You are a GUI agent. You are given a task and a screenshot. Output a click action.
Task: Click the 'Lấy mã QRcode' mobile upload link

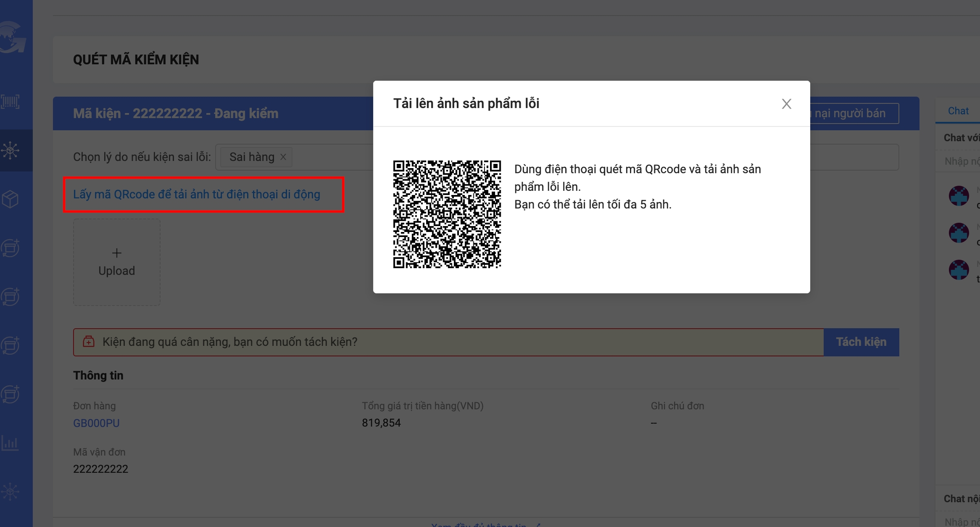[x=197, y=195]
